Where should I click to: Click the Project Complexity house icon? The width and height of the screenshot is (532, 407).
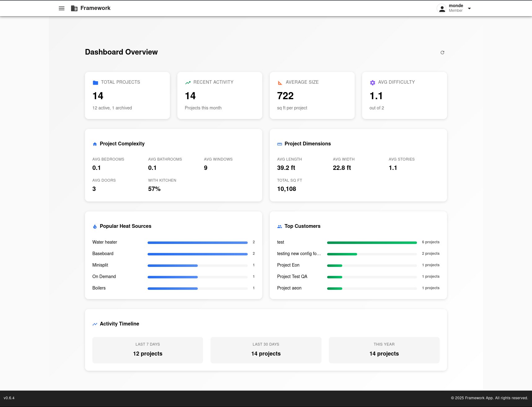point(95,144)
